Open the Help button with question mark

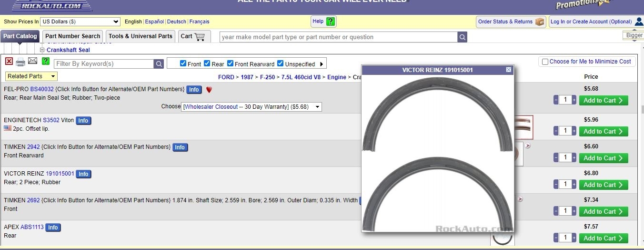point(323,21)
